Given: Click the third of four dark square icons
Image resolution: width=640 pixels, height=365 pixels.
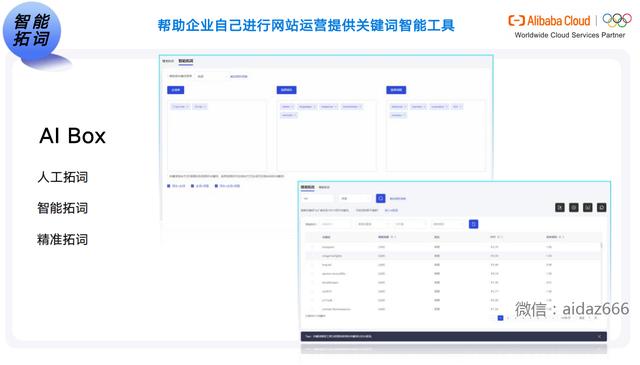Looking at the screenshot, I should (x=588, y=207).
